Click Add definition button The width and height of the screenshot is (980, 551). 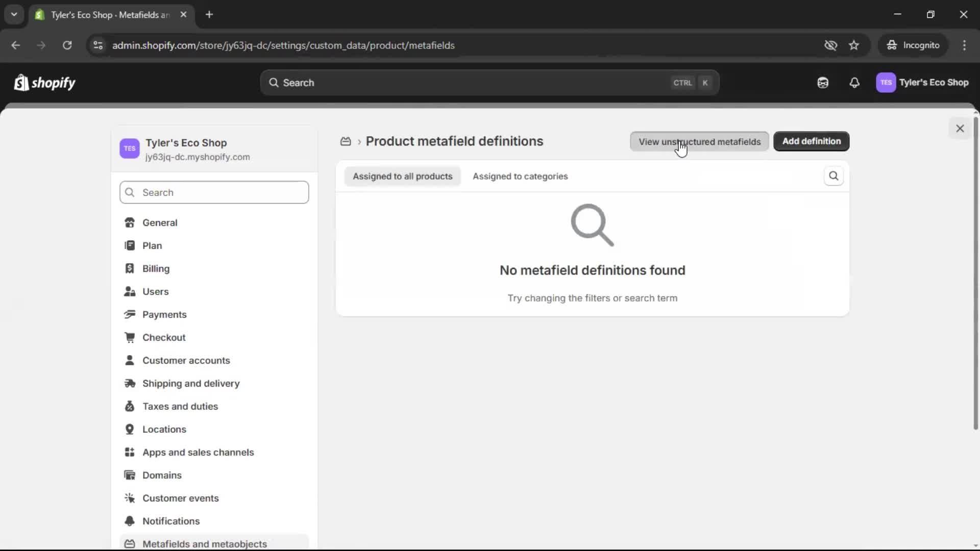click(x=811, y=141)
